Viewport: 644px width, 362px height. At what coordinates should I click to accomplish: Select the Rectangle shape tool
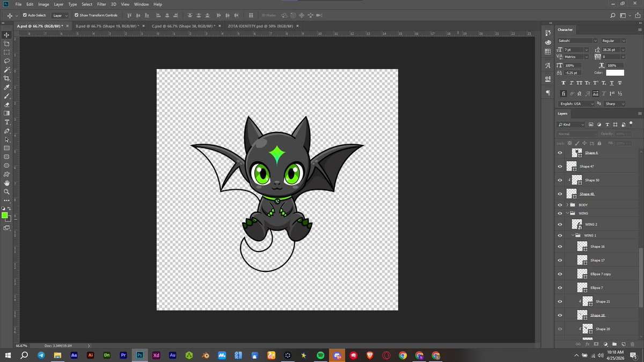tap(6, 148)
